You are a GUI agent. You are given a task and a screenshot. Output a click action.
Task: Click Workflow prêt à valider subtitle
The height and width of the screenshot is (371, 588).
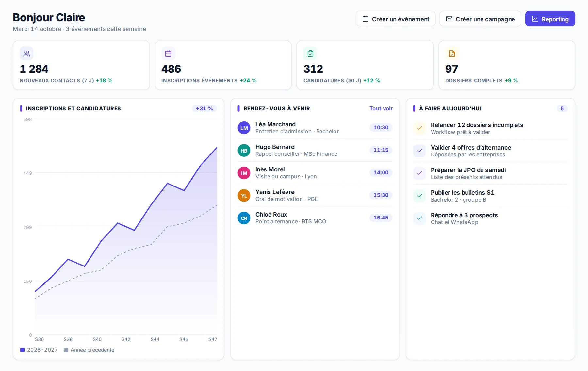tap(460, 132)
